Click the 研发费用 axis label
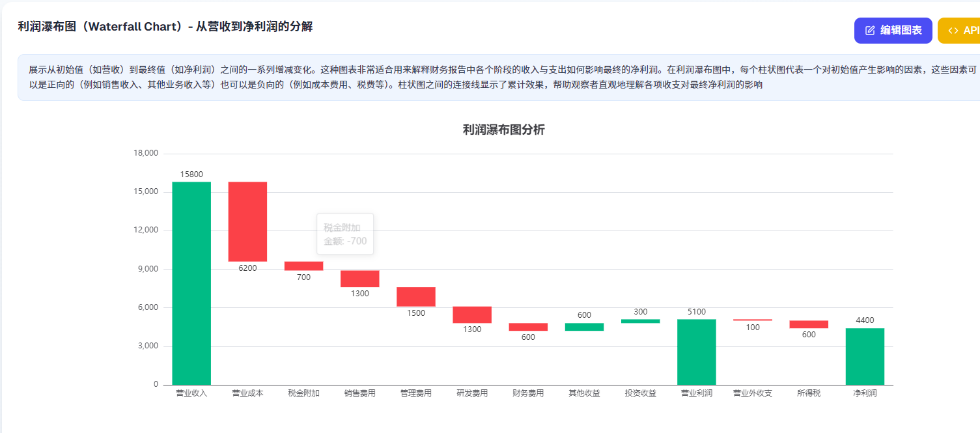Viewport: 980px width, 433px height. coord(472,393)
